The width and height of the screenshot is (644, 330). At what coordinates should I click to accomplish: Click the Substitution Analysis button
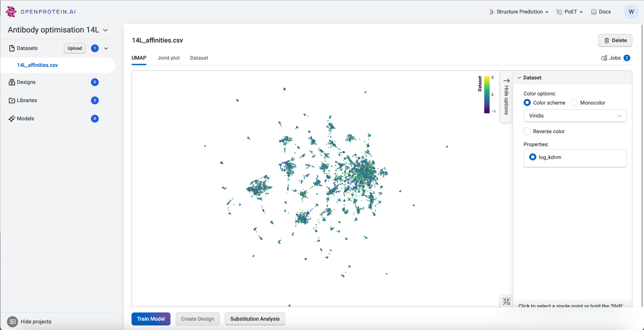tap(255, 319)
